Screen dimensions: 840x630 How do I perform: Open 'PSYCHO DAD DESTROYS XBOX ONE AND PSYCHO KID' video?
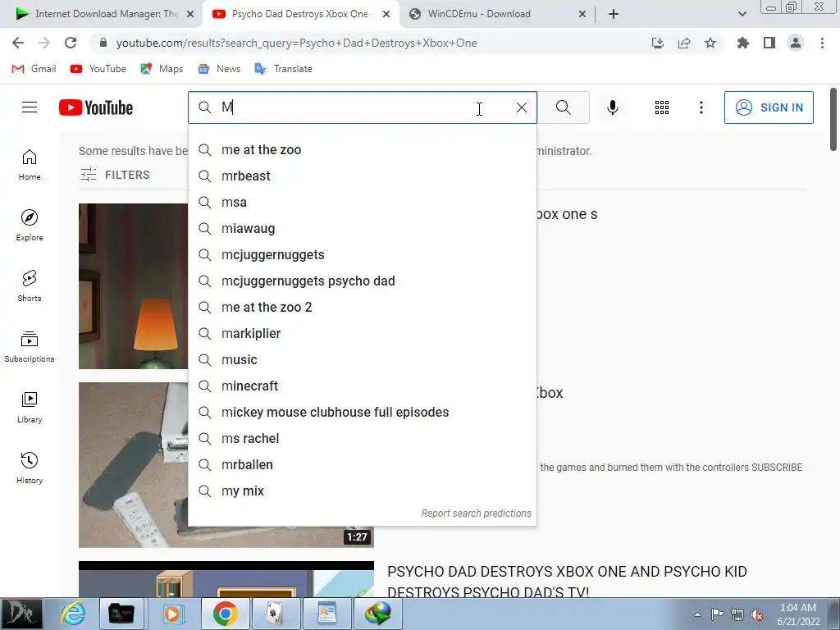point(567,582)
